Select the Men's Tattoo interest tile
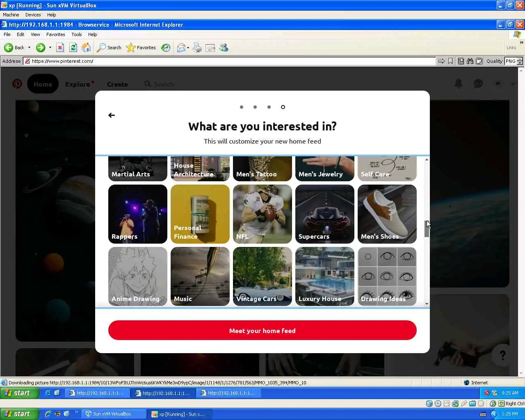 262,169
